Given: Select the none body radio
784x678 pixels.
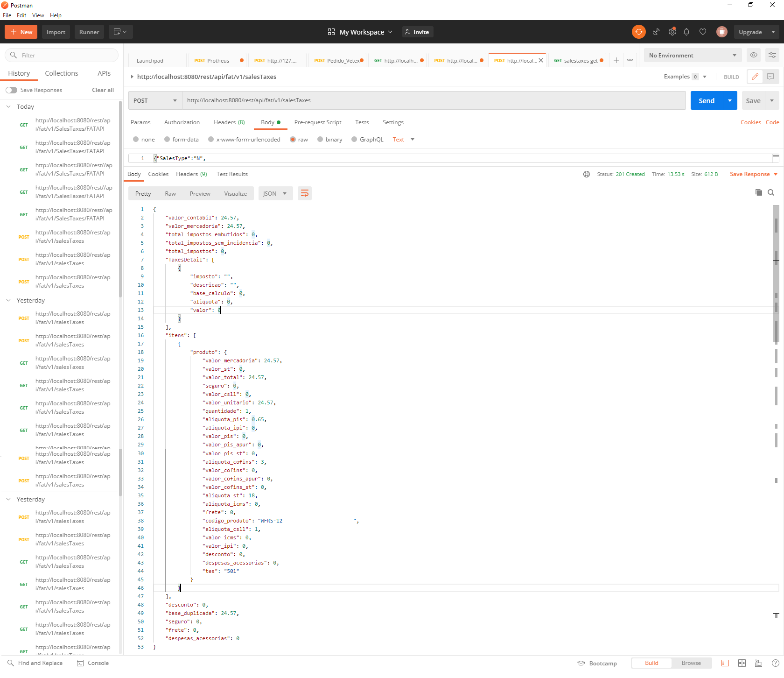Looking at the screenshot, I should point(136,139).
